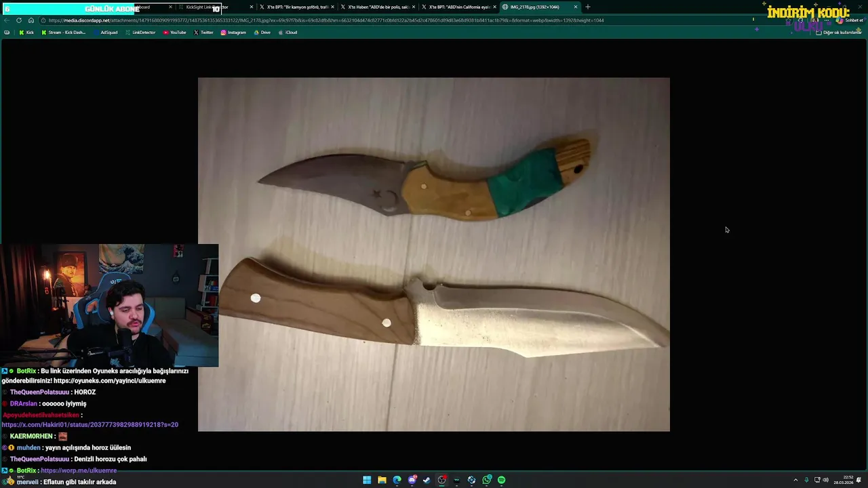Close the IMG_2178.jpg tab
This screenshot has height=488, width=868.
(576, 7)
